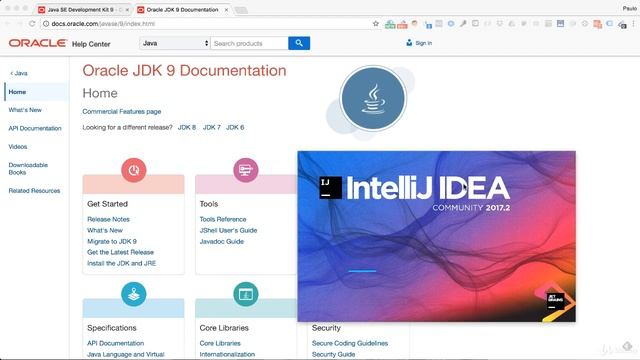Open JShell User's Guide link
Viewport: 640px width, 360px height.
point(228,230)
